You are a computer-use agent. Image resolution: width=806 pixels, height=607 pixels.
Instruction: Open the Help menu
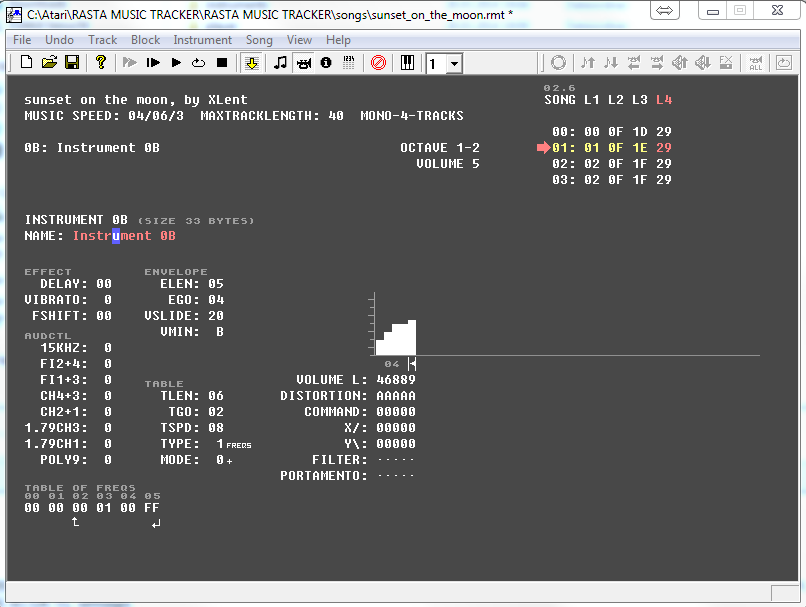click(x=338, y=40)
